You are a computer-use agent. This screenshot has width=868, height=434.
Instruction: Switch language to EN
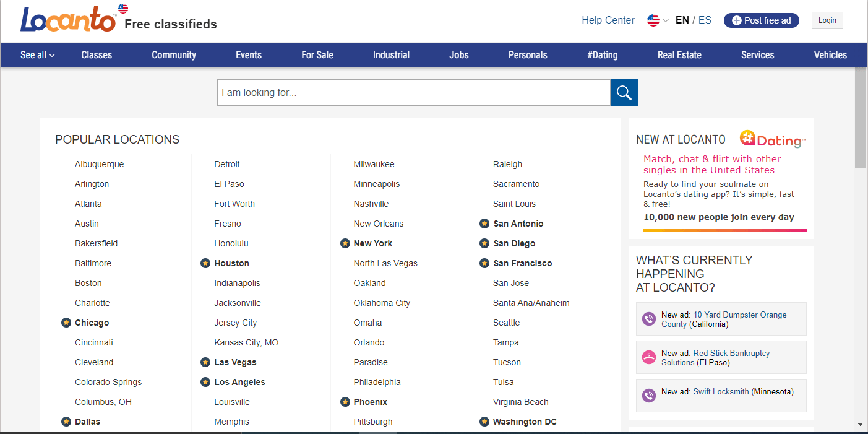pyautogui.click(x=682, y=20)
